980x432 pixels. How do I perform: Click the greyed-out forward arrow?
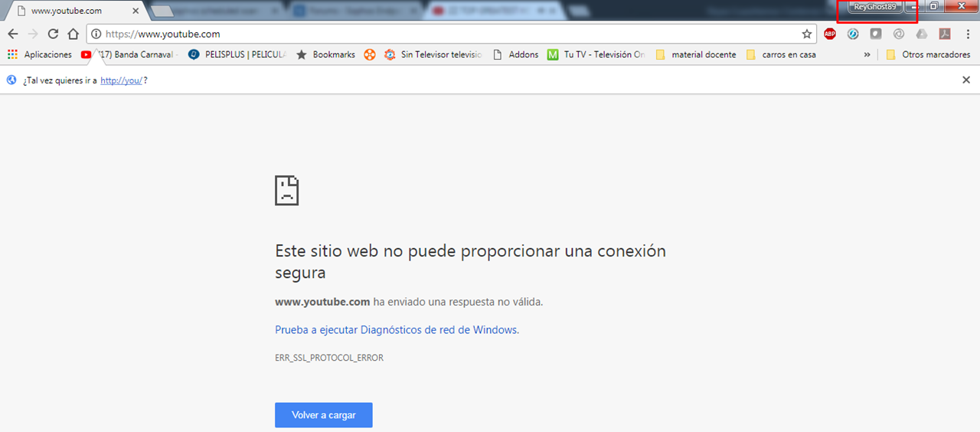32,34
